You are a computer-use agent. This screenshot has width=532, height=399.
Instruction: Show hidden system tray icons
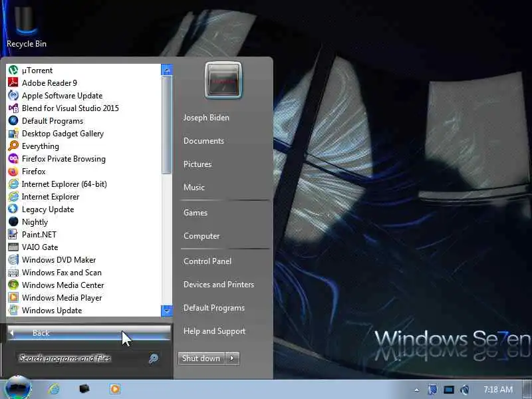[x=417, y=390]
